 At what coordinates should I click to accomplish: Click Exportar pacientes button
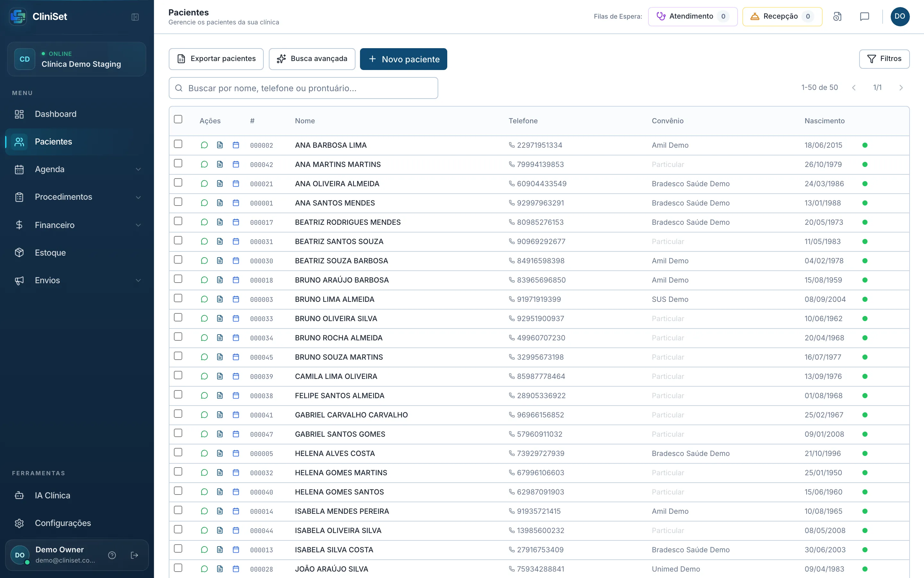pos(216,59)
